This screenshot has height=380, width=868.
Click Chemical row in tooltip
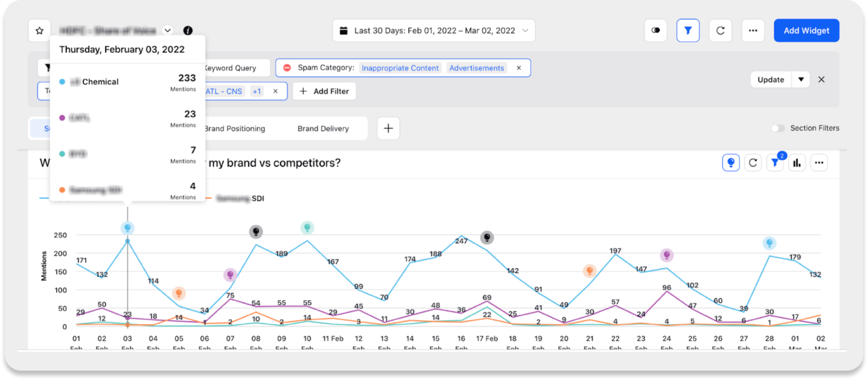tap(128, 82)
